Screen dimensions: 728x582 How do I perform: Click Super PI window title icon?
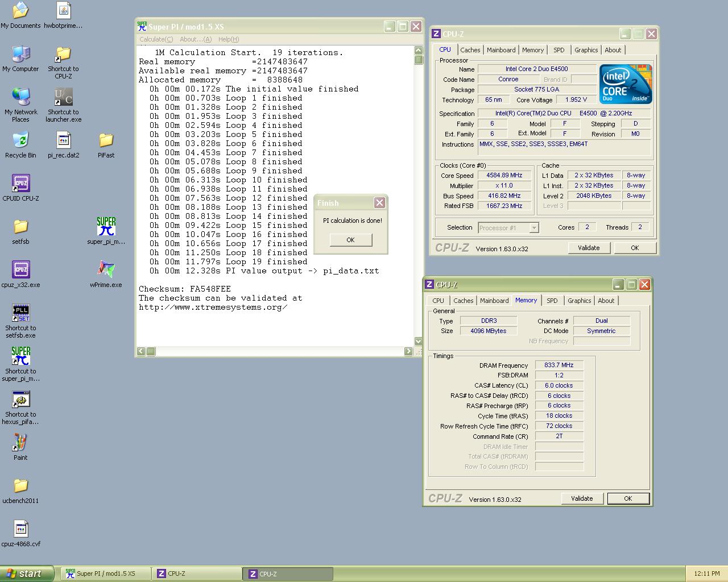coord(142,26)
